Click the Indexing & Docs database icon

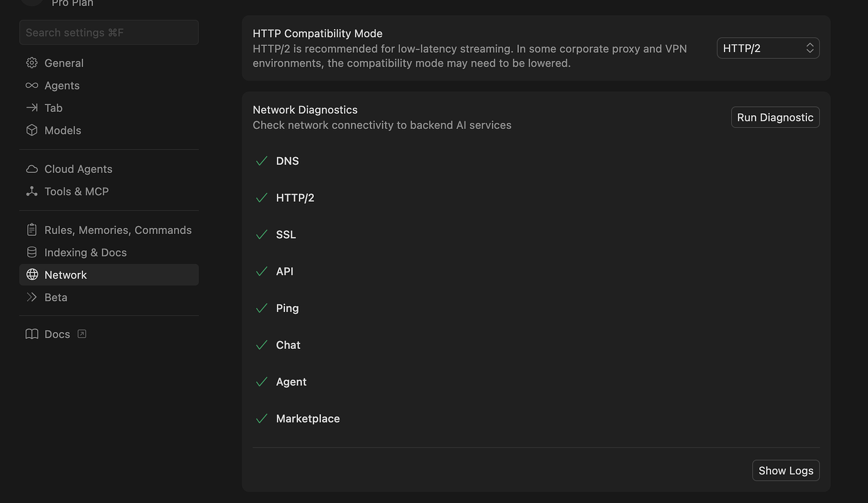click(x=31, y=252)
